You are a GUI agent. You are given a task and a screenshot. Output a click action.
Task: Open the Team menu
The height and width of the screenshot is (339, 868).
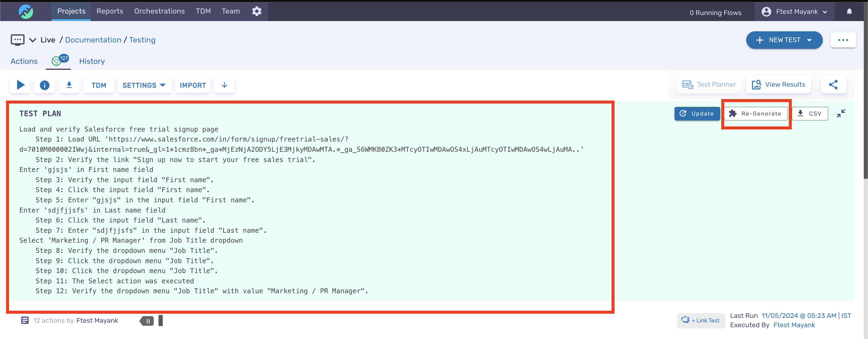[x=231, y=11]
